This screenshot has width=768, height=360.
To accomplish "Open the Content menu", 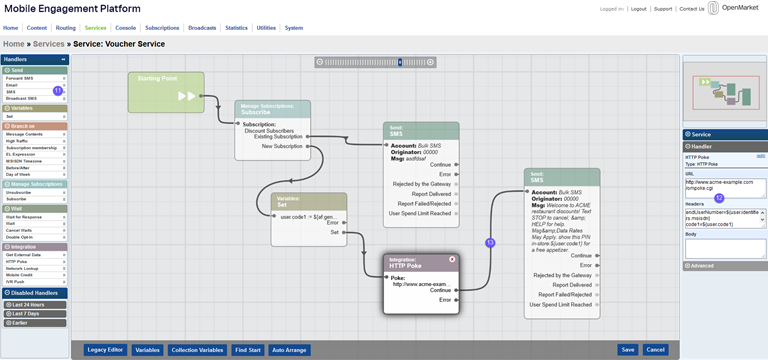I will (37, 28).
